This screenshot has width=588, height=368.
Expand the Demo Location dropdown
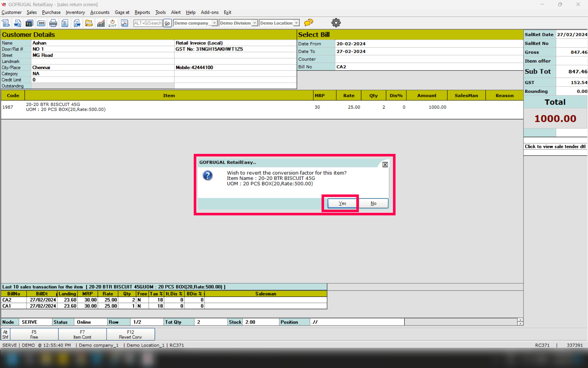click(x=296, y=23)
